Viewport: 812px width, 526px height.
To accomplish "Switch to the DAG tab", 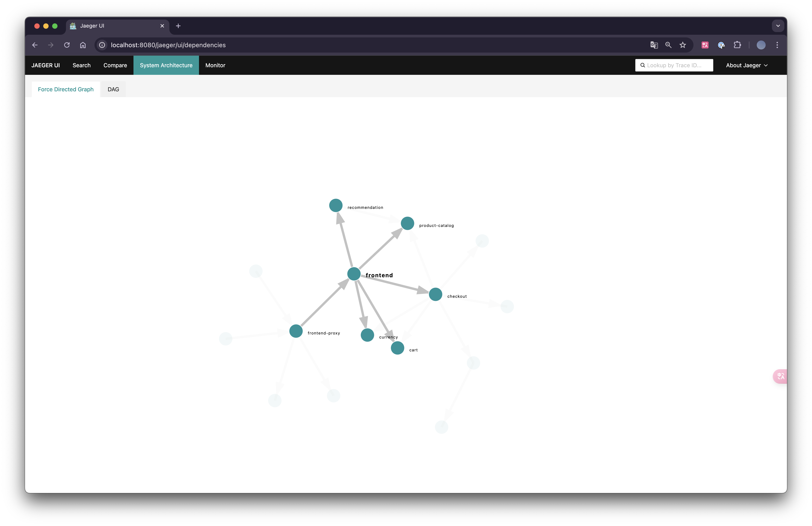I will [x=113, y=89].
